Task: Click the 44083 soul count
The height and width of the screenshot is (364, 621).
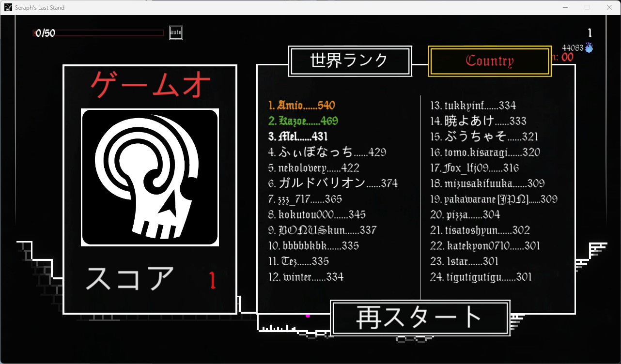Action: coord(573,48)
